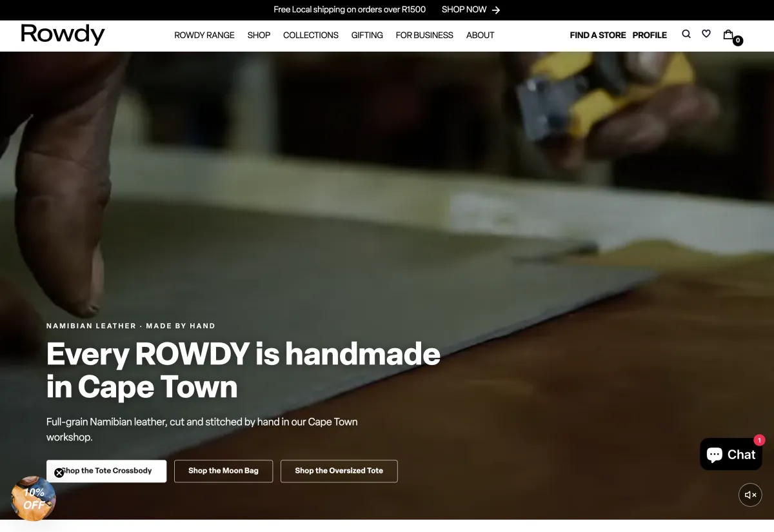This screenshot has height=532, width=774.
Task: Go to FIND A STORE
Action: coord(598,35)
